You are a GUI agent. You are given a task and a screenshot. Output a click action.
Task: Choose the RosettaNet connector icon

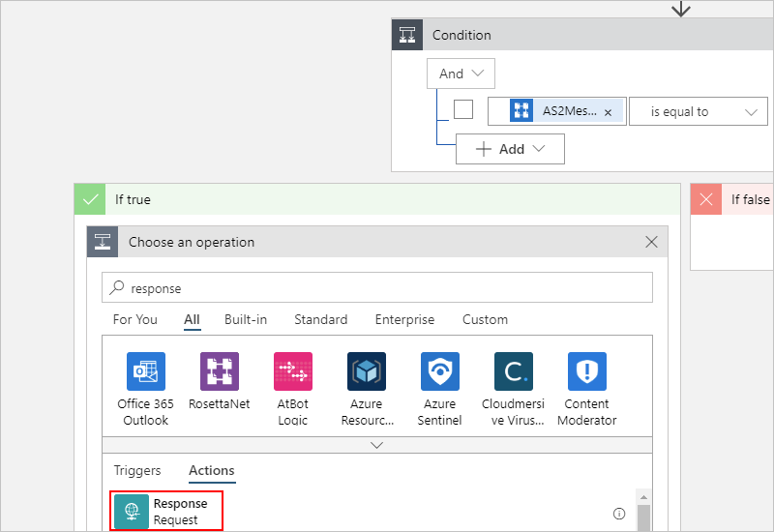(220, 371)
